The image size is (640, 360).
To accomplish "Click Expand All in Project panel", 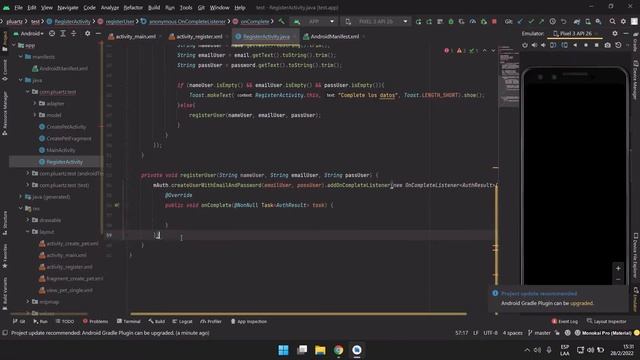I will point(63,33).
